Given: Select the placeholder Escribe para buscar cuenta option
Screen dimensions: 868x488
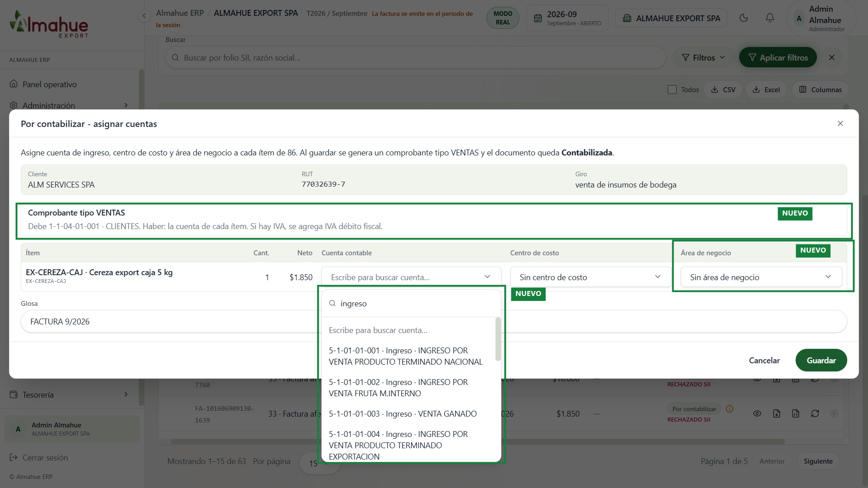Looking at the screenshot, I should click(408, 330).
